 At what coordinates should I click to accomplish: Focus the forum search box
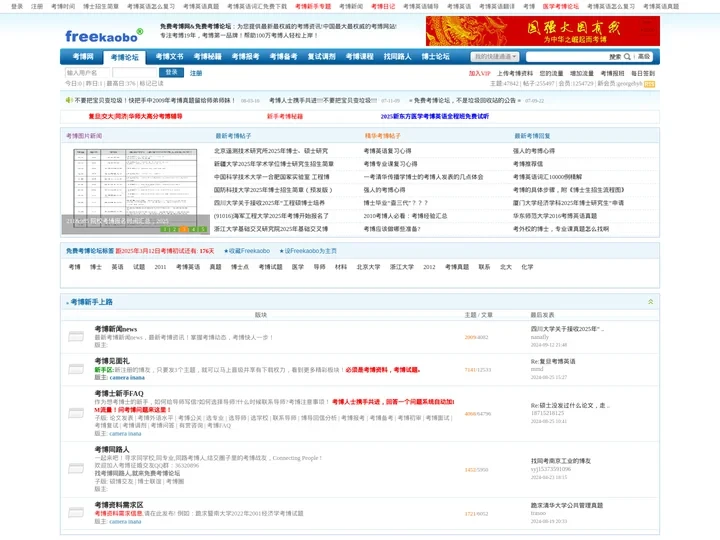click(566, 56)
